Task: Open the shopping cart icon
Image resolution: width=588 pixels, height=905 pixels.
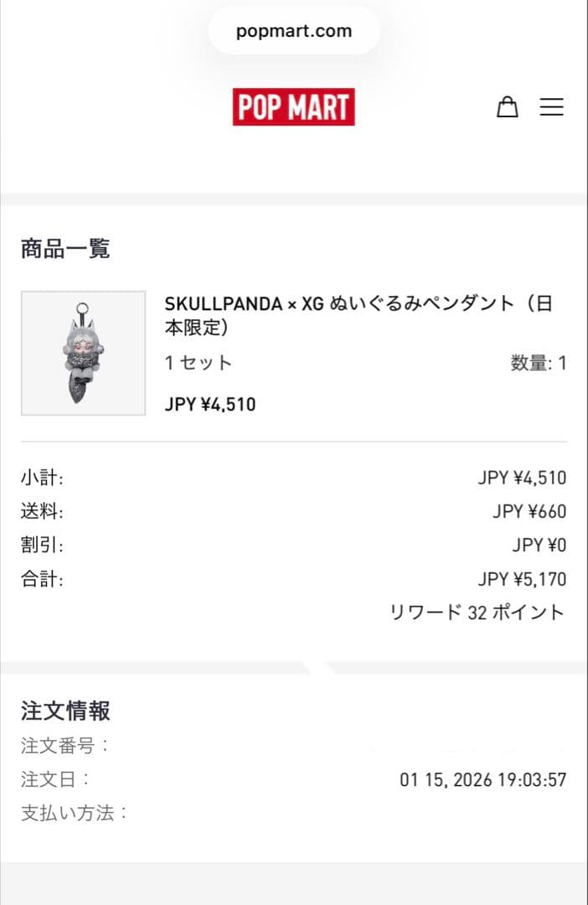Action: [x=508, y=107]
